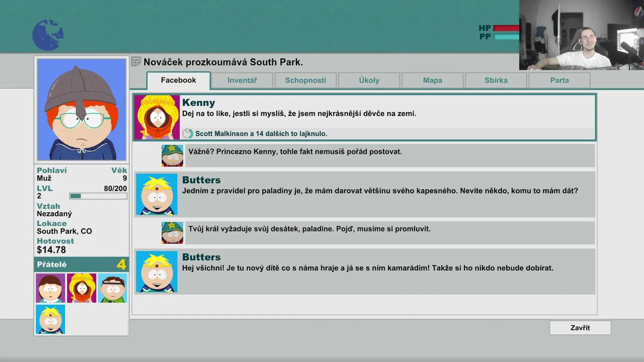Click the teal PP bar

[x=506, y=37]
